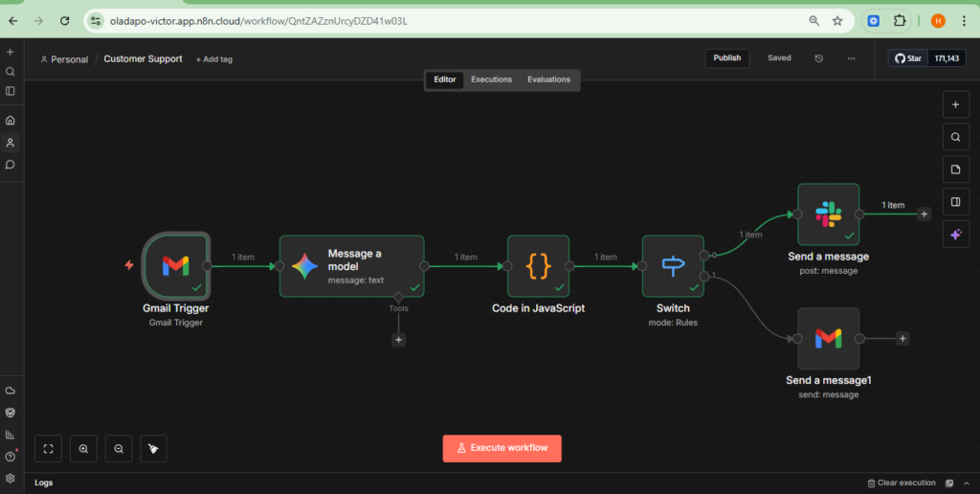This screenshot has width=980, height=494.
Task: Click the Tools connector diamond
Action: coord(398,297)
